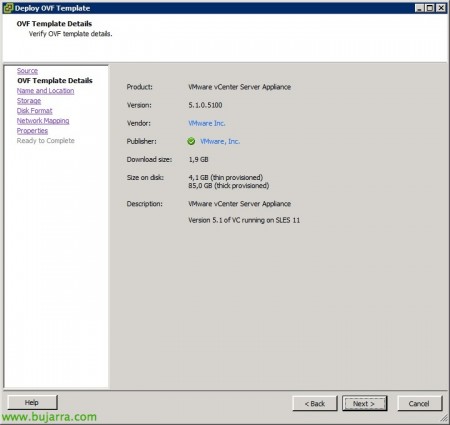The width and height of the screenshot is (450, 425).
Task: Click the Deploy OVF Template title bar icon
Action: [8, 8]
